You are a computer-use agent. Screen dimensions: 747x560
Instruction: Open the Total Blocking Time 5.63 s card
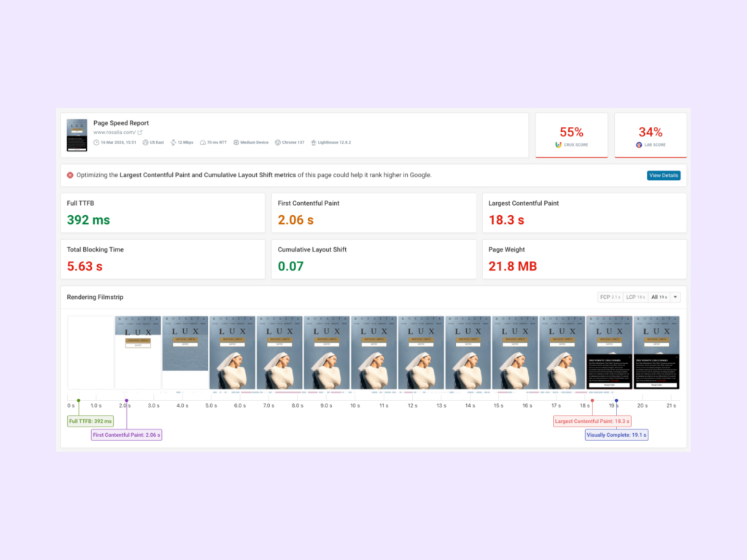coord(163,259)
